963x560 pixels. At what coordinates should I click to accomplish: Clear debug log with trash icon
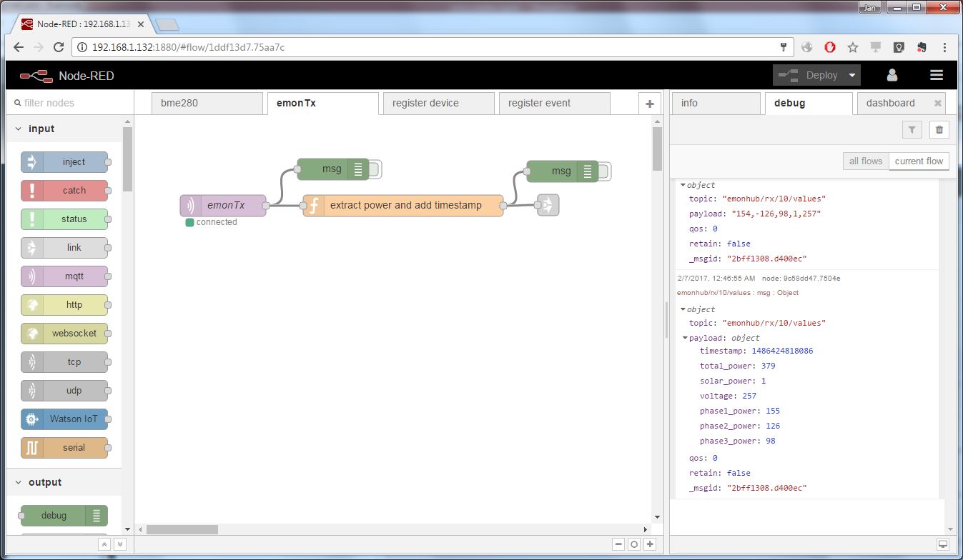939,129
